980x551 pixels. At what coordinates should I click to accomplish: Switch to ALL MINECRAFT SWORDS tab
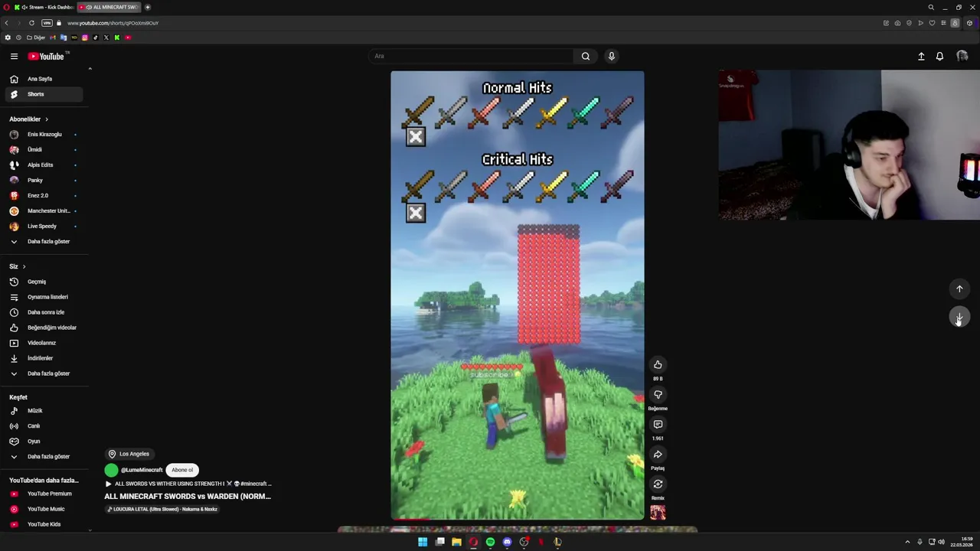pyautogui.click(x=109, y=7)
